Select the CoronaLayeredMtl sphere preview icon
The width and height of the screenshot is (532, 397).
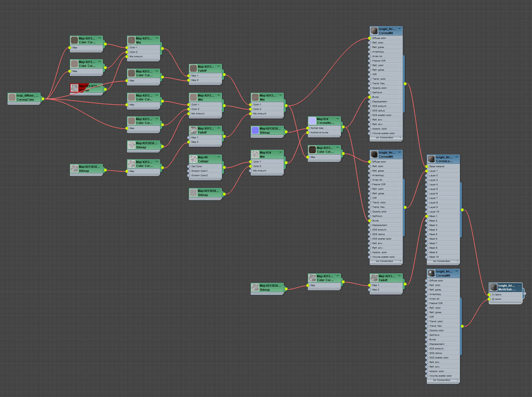(x=431, y=159)
